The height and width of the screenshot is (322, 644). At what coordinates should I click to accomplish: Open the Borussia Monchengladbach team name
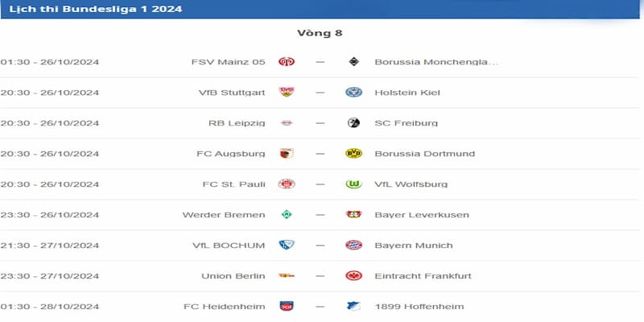coord(436,62)
